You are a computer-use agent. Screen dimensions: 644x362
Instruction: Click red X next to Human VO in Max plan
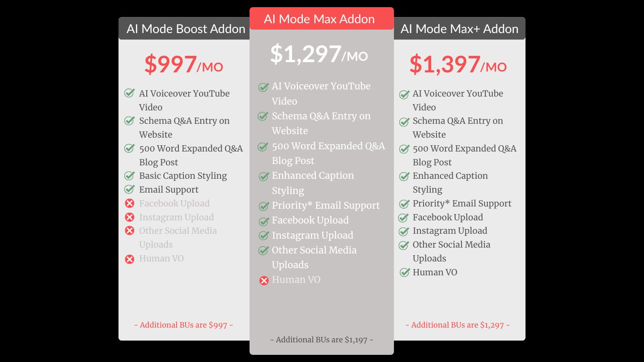click(x=264, y=280)
